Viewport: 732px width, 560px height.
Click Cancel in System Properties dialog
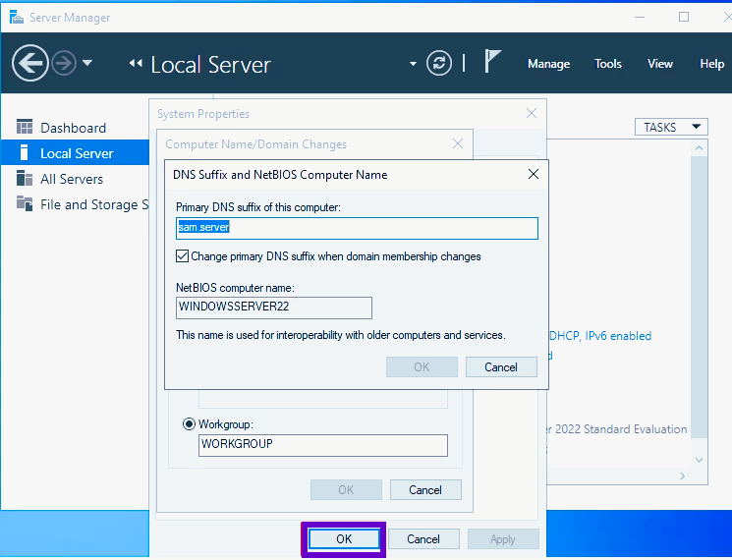423,539
